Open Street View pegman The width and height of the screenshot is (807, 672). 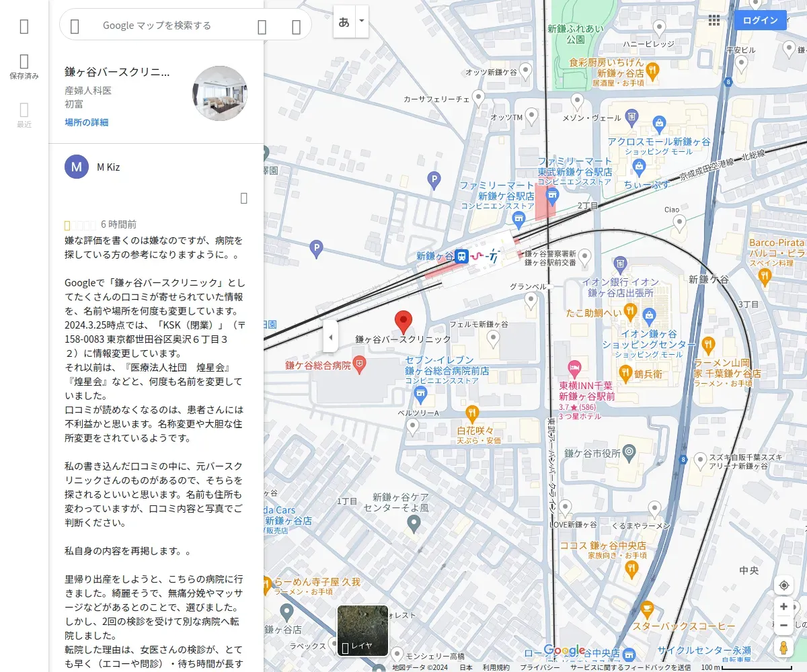coord(783,648)
